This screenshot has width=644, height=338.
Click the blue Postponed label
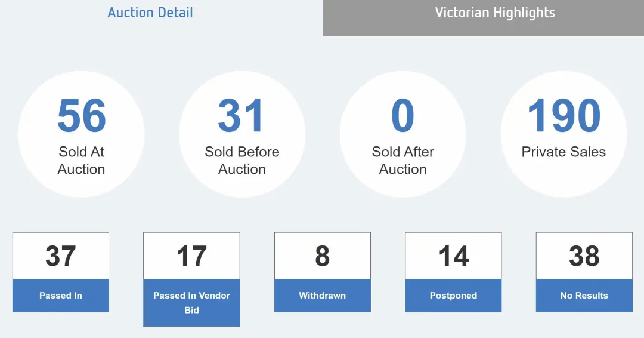pyautogui.click(x=453, y=295)
